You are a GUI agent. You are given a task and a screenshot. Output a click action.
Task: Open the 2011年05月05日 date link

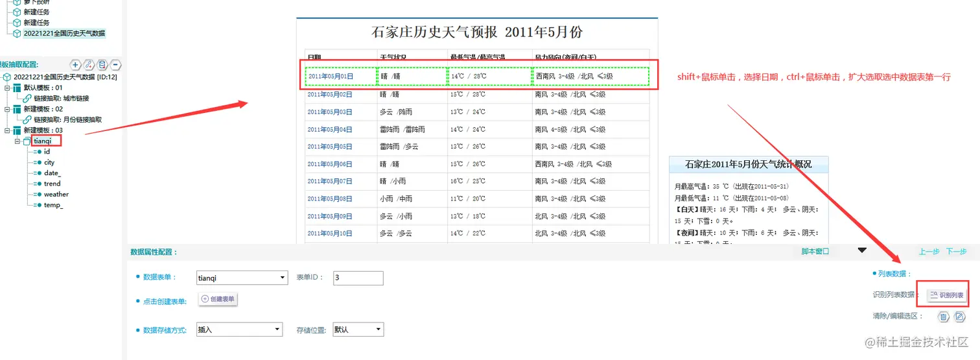[330, 147]
